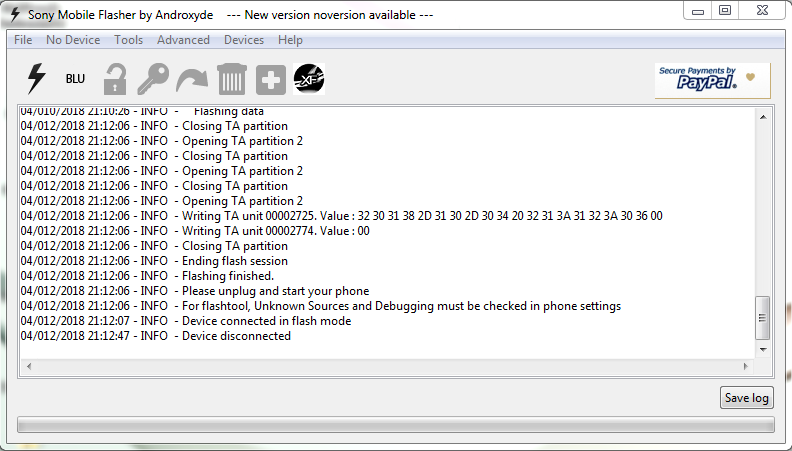Image resolution: width=792 pixels, height=451 pixels.
Task: Open the File menu
Action: tap(23, 40)
